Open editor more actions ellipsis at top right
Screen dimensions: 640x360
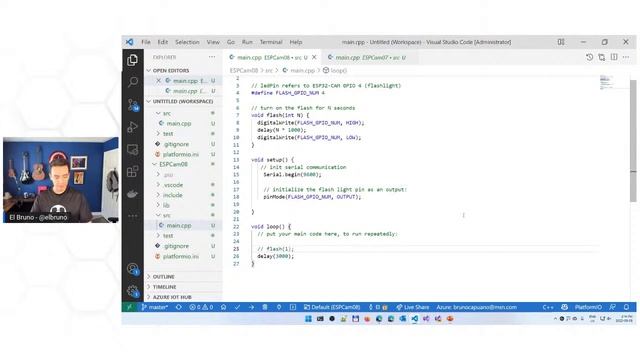click(x=626, y=57)
